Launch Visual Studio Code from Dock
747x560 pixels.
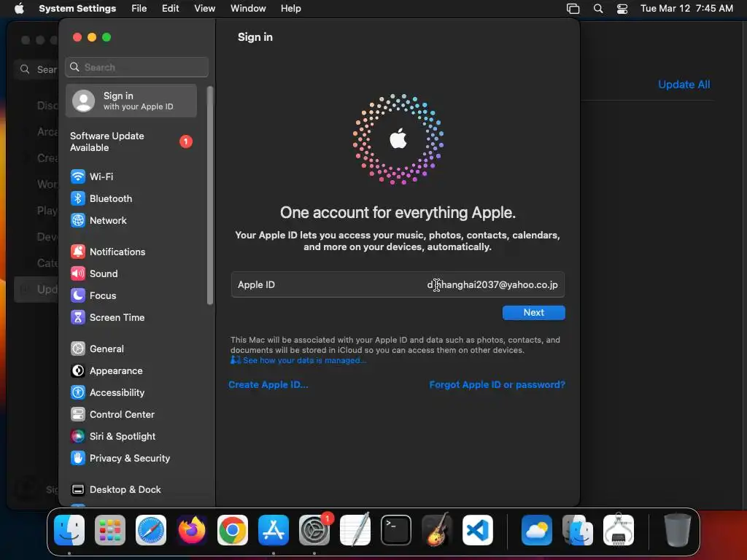click(478, 530)
